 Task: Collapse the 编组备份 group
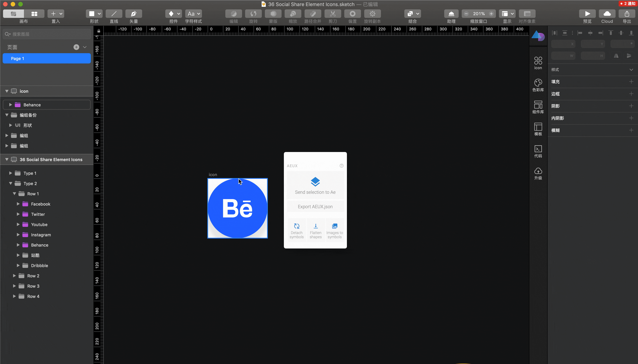pyautogui.click(x=7, y=115)
